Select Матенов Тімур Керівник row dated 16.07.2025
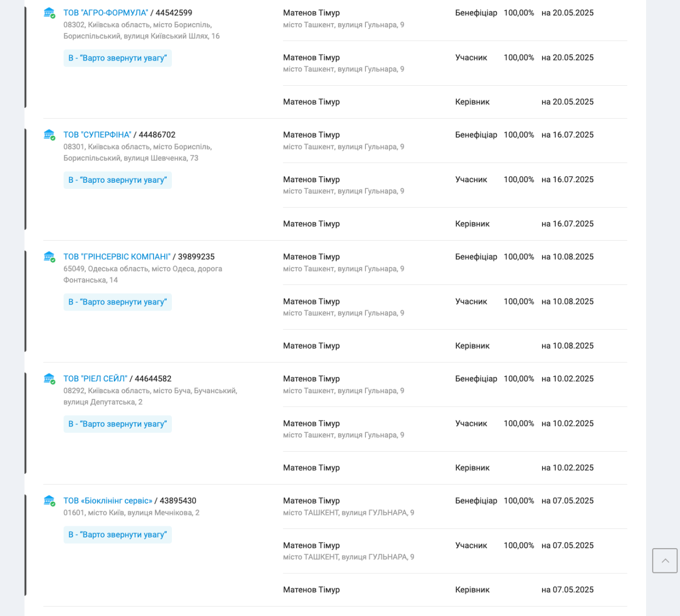The width and height of the screenshot is (680, 616). (455, 224)
